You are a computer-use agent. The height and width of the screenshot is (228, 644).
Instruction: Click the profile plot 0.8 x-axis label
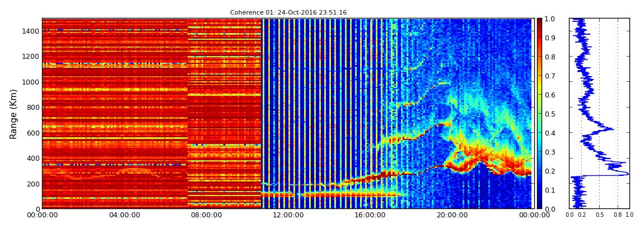(x=618, y=215)
